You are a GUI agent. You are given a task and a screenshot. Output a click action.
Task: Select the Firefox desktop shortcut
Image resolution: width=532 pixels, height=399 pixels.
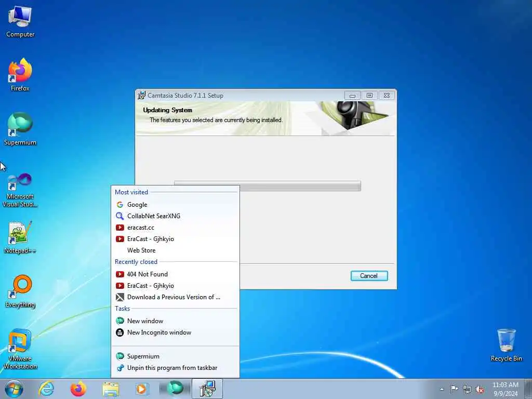click(20, 75)
